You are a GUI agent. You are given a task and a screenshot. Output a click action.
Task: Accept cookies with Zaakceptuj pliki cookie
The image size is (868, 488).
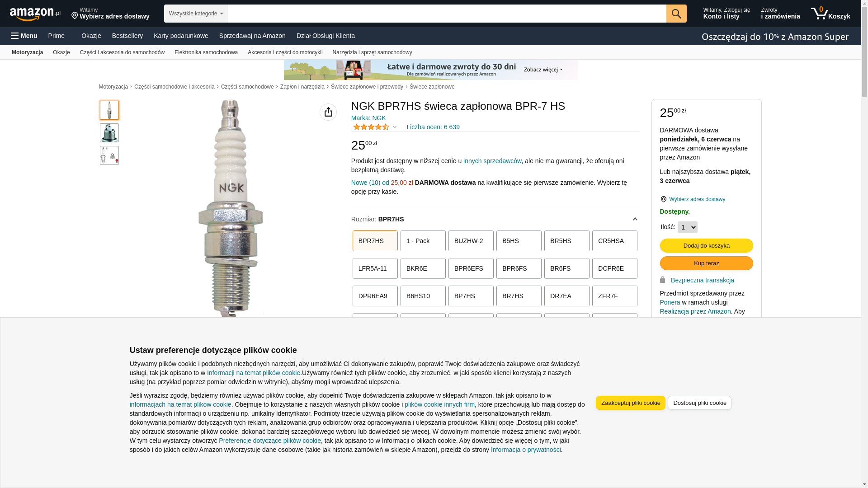tap(630, 403)
